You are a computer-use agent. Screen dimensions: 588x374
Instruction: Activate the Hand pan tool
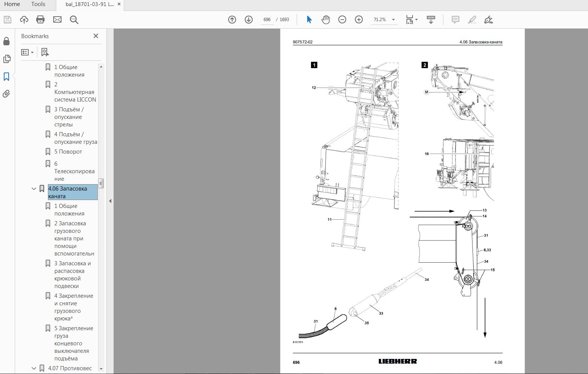[x=326, y=20]
